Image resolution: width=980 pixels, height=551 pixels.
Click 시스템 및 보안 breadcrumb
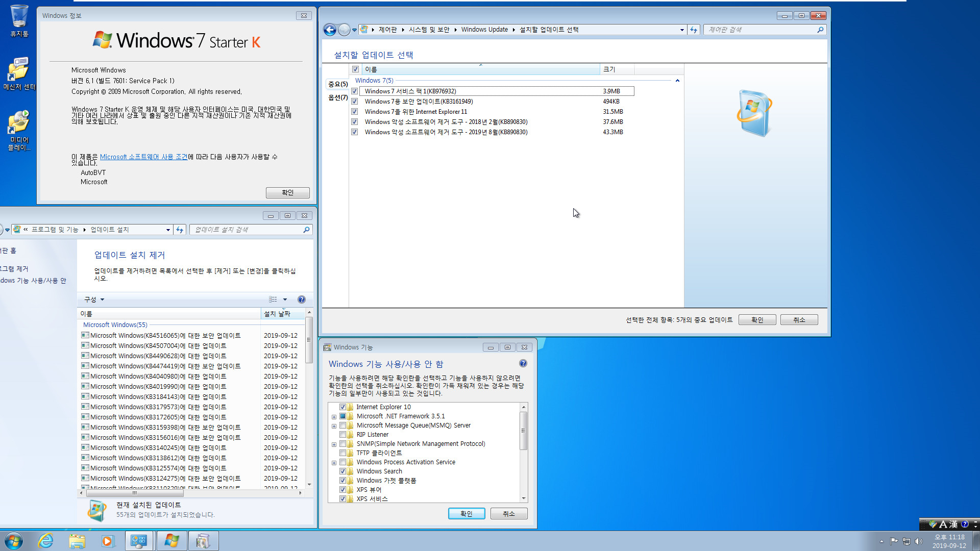click(x=429, y=30)
